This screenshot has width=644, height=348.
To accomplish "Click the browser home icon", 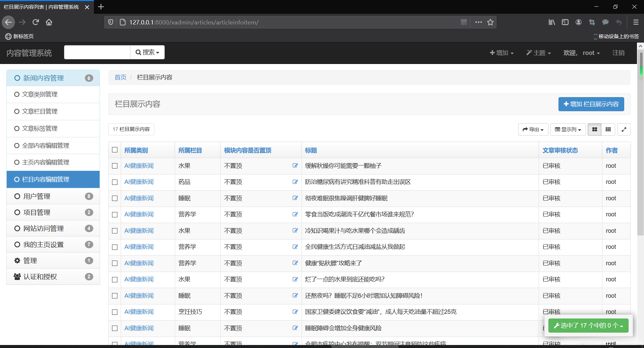I will click(x=49, y=22).
